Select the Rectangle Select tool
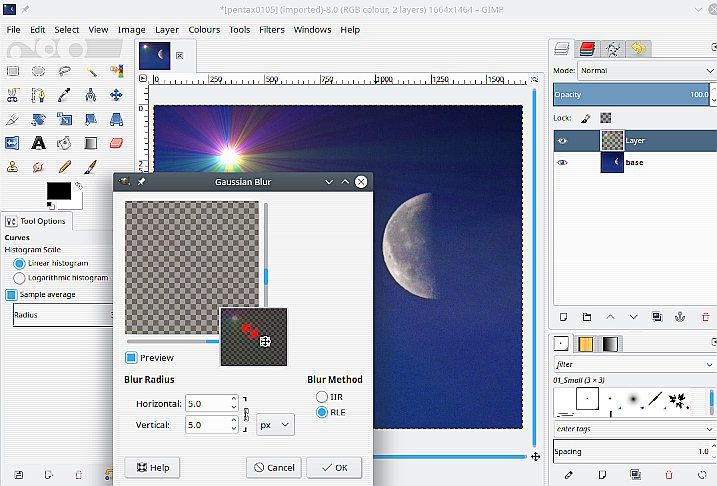The image size is (717, 486). point(13,71)
